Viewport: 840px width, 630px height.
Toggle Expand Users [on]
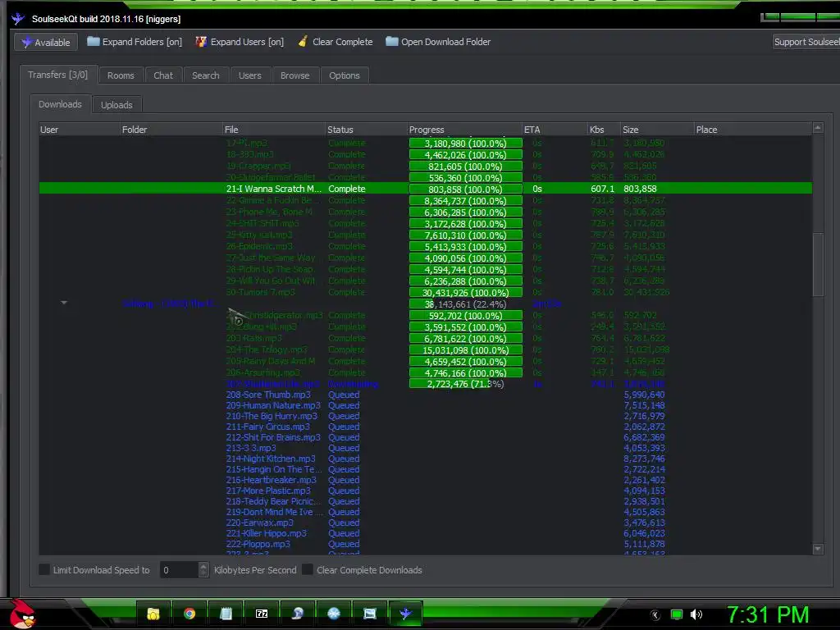point(240,42)
